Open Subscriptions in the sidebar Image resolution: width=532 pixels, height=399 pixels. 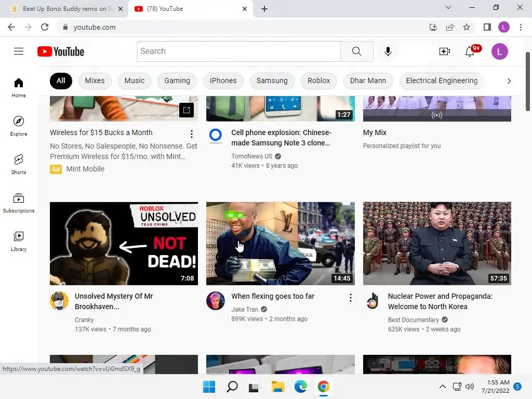click(19, 203)
